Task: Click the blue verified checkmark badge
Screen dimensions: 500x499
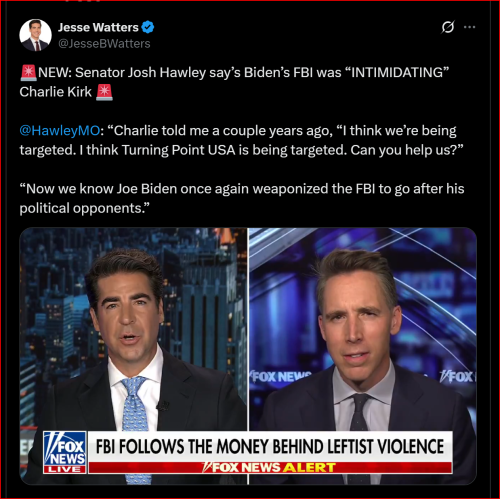Action: [x=148, y=27]
